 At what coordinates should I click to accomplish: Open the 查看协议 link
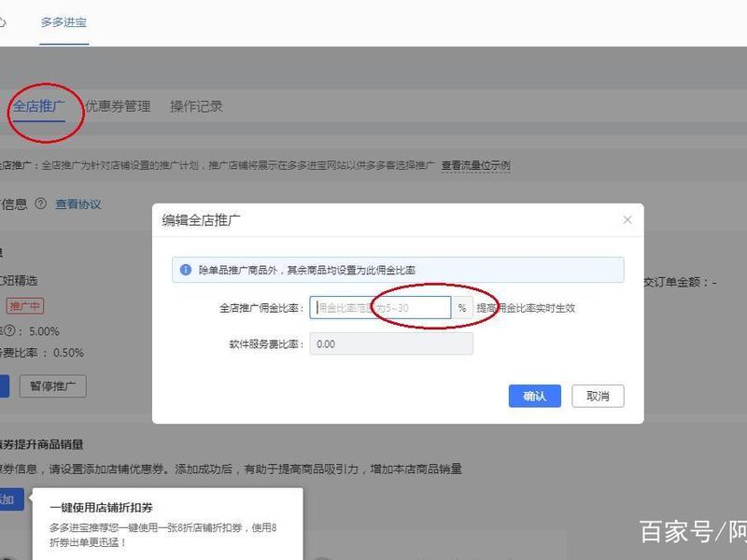(78, 204)
